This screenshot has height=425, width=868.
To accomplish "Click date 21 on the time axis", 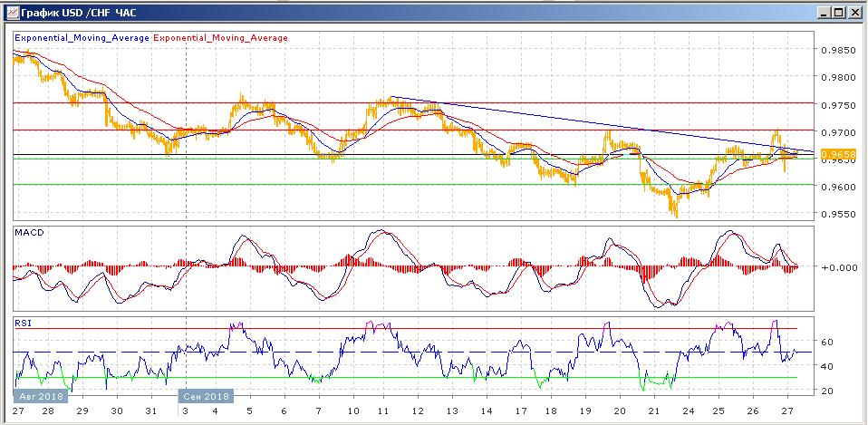I will tap(653, 410).
